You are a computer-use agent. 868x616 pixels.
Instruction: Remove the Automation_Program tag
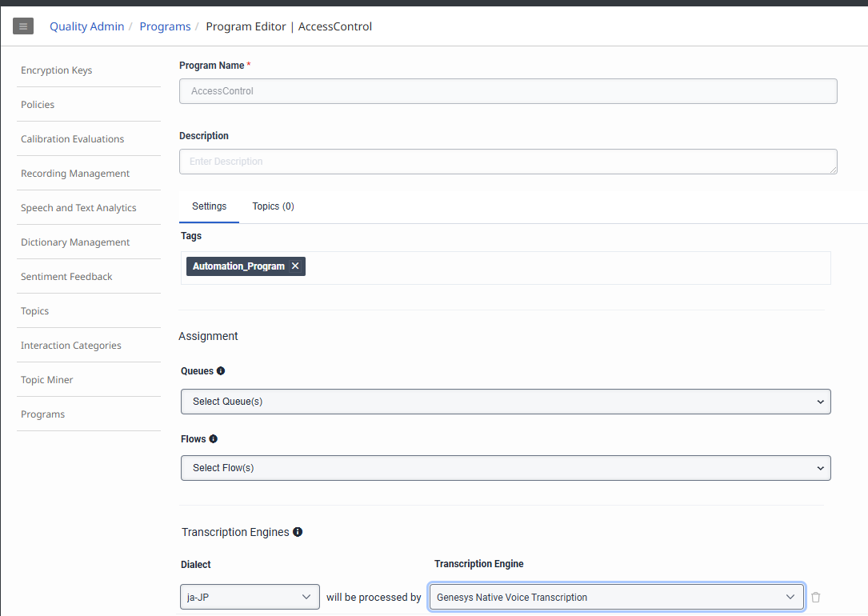pyautogui.click(x=295, y=266)
